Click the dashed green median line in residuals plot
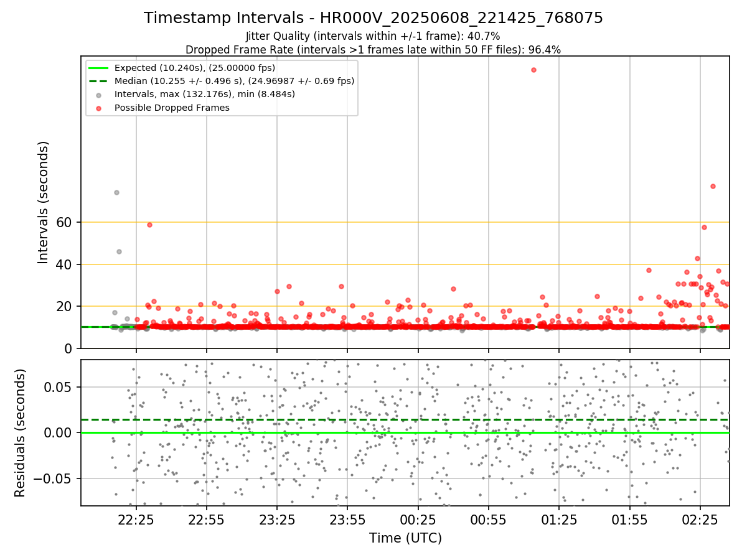Image resolution: width=747 pixels, height=560 pixels. point(405,419)
